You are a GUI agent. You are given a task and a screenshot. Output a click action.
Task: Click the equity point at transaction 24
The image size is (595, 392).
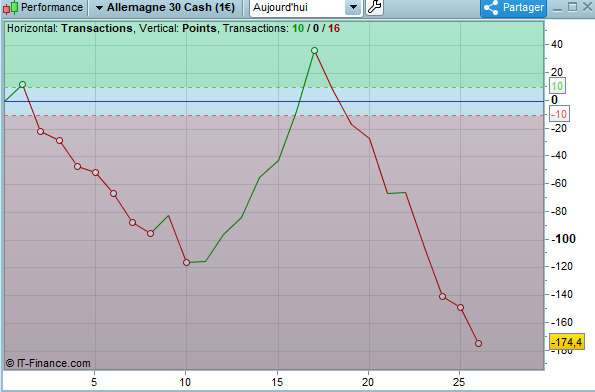pos(442,297)
